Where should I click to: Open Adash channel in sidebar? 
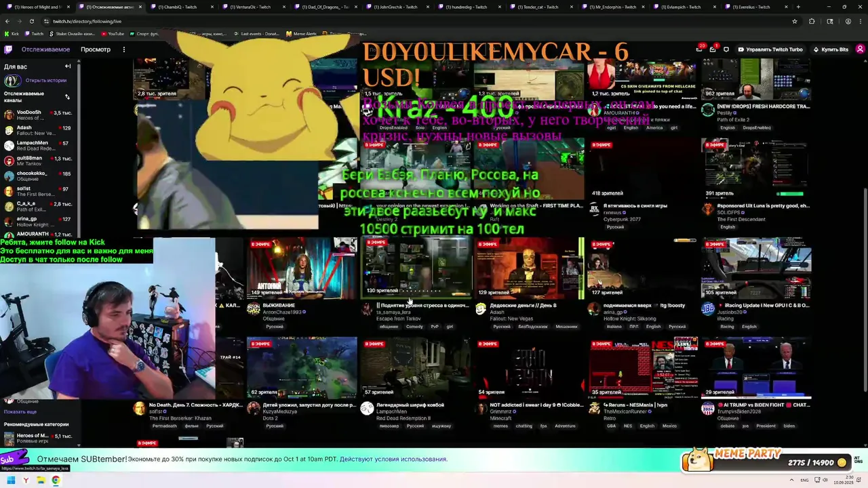(38, 130)
